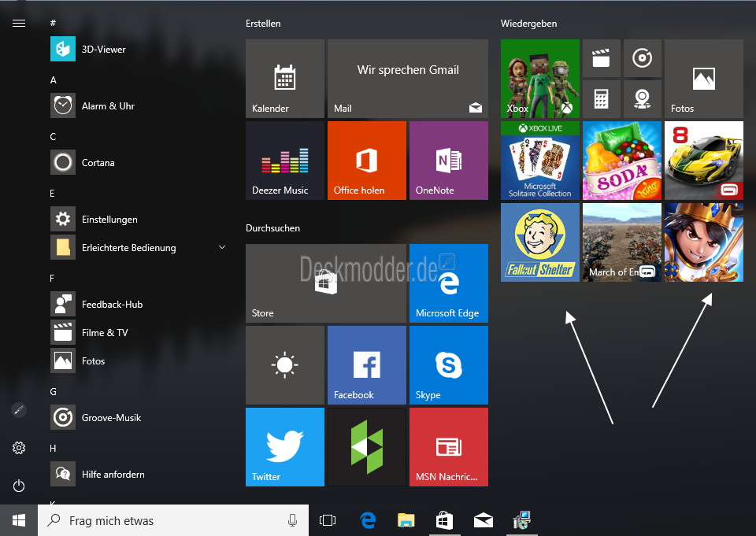The height and width of the screenshot is (536, 756).
Task: Focus the Frag mich etwas search box
Action: pyautogui.click(x=173, y=520)
